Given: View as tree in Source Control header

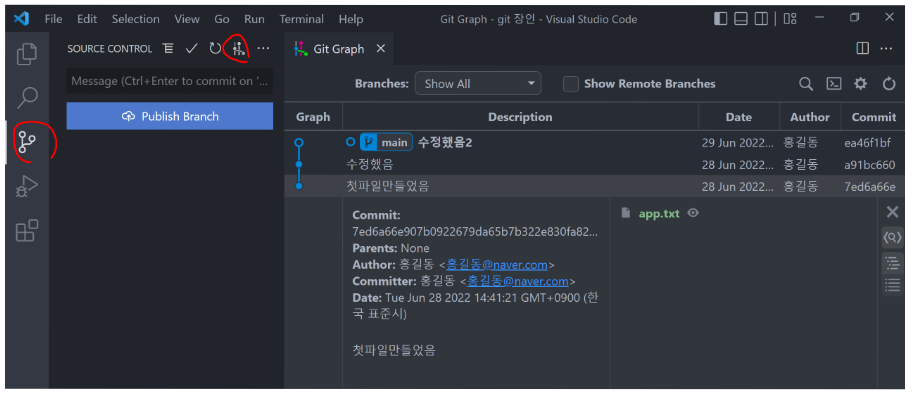Looking at the screenshot, I should 168,49.
